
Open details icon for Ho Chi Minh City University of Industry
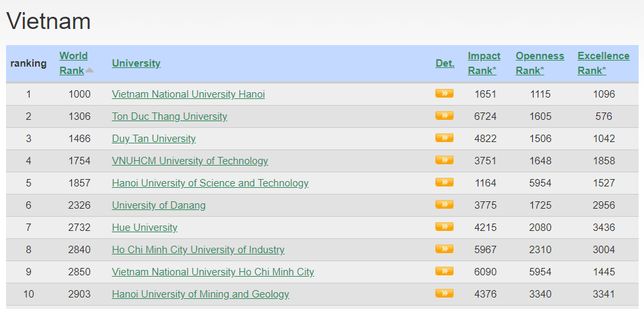click(x=444, y=248)
